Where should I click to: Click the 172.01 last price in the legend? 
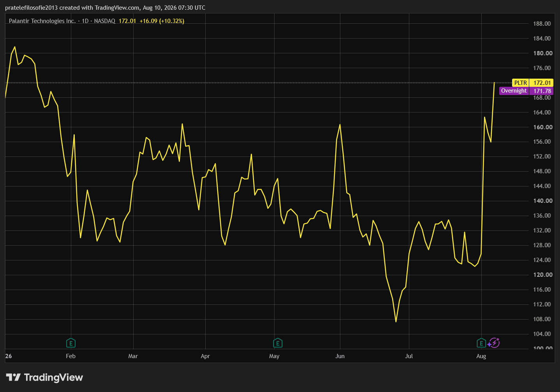127,21
